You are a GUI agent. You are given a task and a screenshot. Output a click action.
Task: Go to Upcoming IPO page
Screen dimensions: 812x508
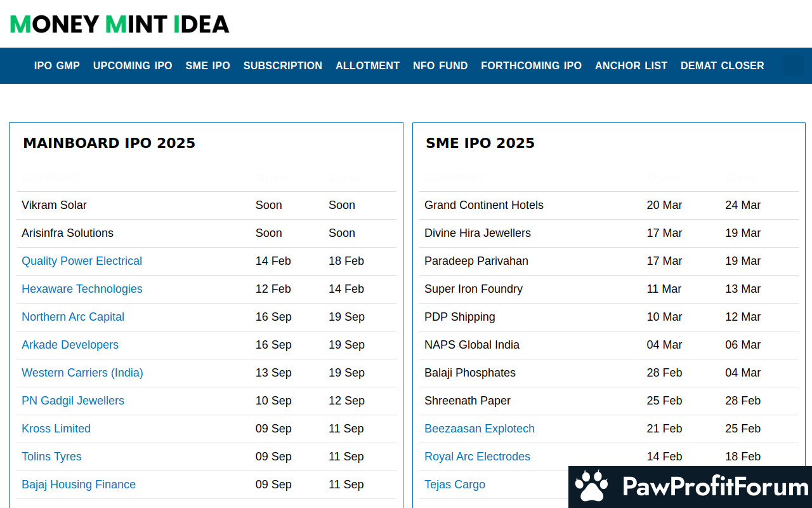tap(133, 65)
